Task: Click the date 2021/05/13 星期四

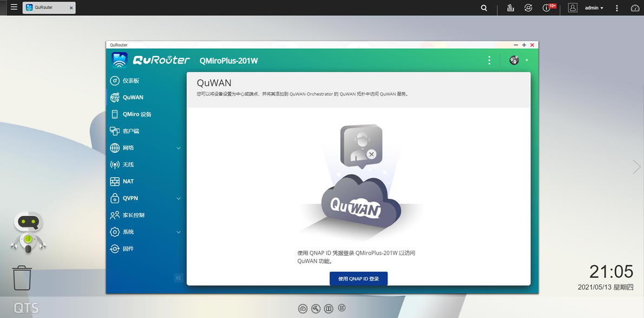Action: click(x=606, y=287)
